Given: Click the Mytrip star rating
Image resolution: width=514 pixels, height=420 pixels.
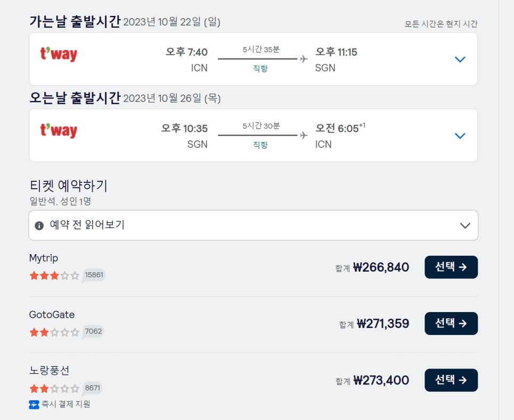Looking at the screenshot, I should pos(54,275).
